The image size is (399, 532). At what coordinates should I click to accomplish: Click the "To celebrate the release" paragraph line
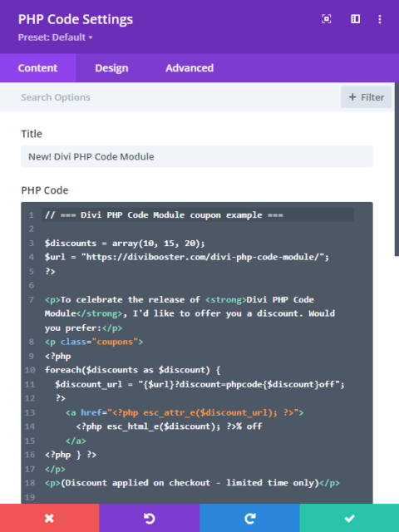[190, 314]
